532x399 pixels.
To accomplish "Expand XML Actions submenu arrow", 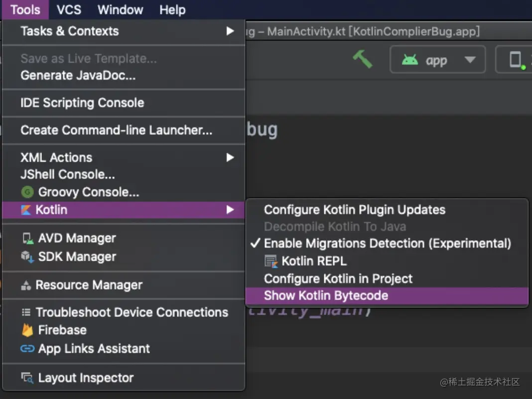I will (230, 158).
